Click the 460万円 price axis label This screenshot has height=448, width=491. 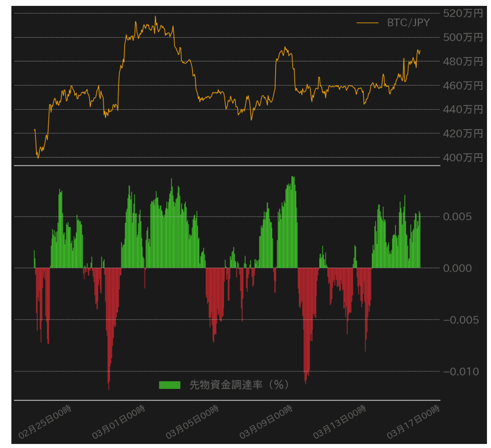(x=462, y=86)
